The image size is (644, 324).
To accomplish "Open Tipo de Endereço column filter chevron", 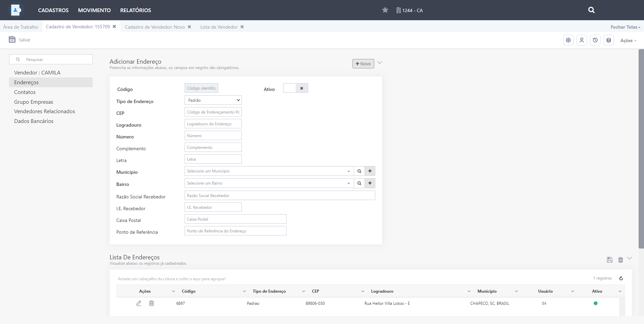I will pos(304,291).
